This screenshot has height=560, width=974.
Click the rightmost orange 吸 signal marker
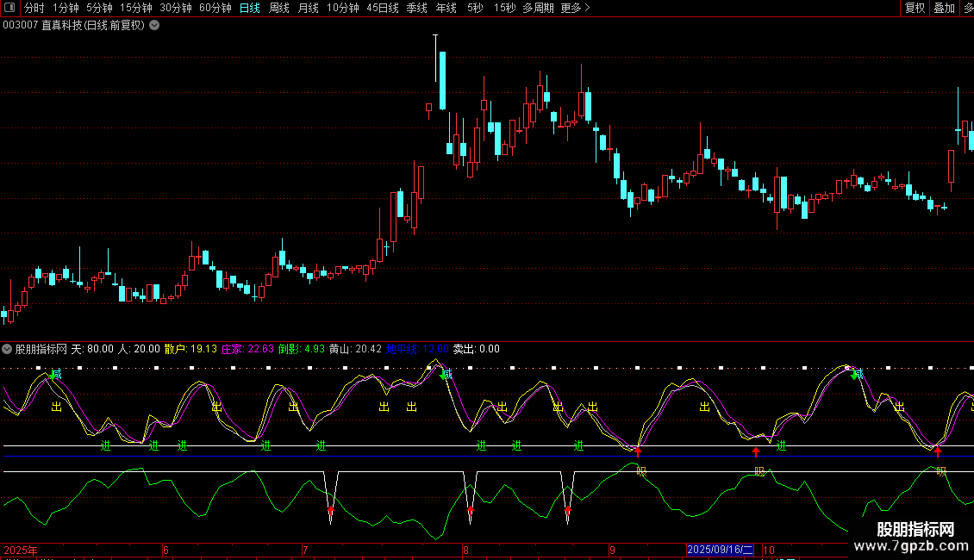pyautogui.click(x=941, y=471)
